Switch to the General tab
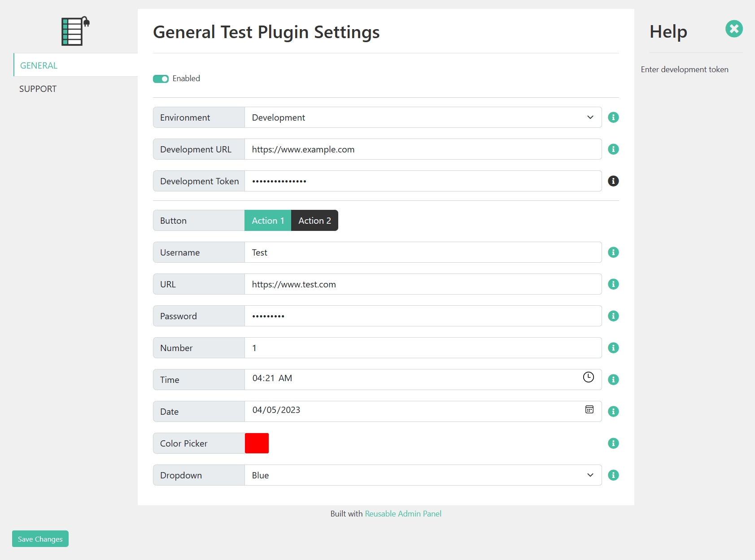 coord(39,65)
